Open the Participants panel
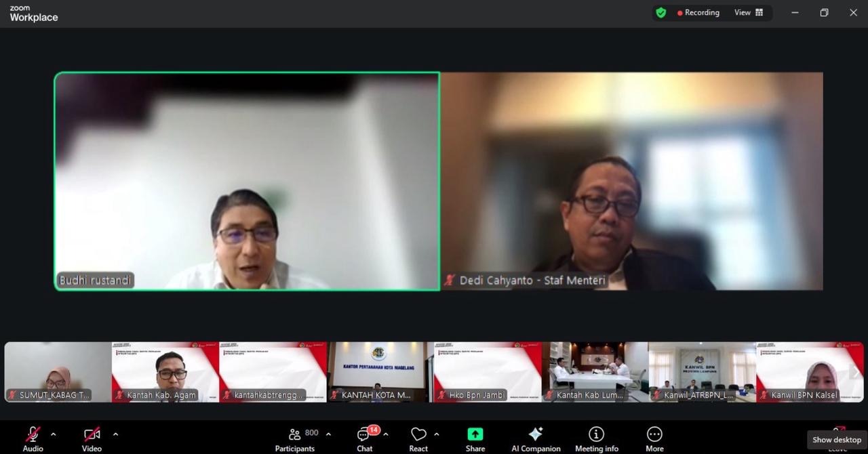 coord(295,438)
